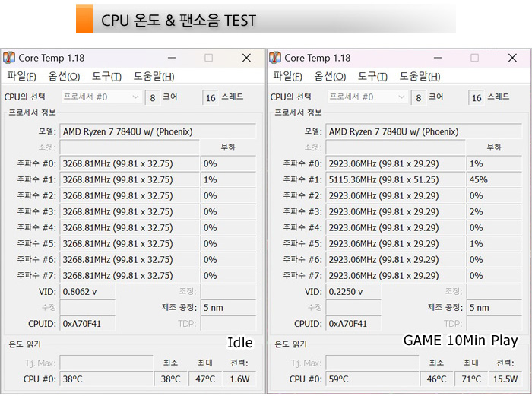The height and width of the screenshot is (396, 532).
Task: Click the 71°C maximum temperature field
Action: pyautogui.click(x=471, y=379)
